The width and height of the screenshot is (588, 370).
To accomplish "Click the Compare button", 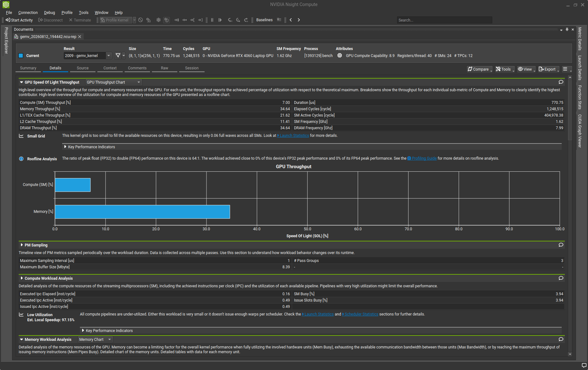I will click(480, 69).
